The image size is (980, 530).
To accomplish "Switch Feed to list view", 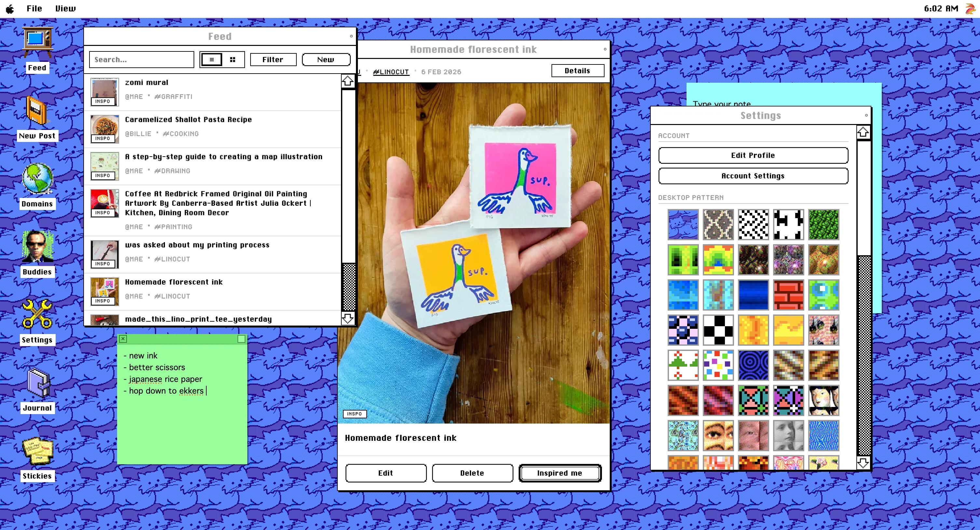I will click(211, 59).
